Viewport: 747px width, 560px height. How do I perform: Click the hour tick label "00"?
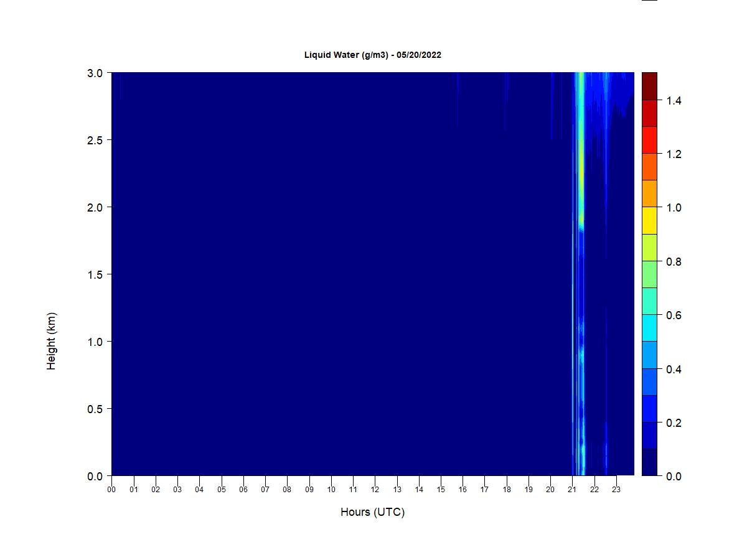coord(111,490)
